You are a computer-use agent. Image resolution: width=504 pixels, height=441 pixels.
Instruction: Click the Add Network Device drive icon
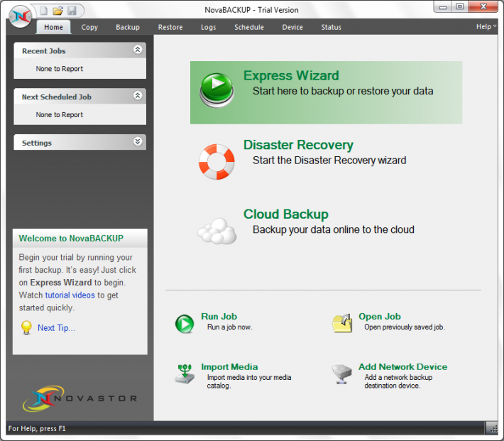pos(341,374)
